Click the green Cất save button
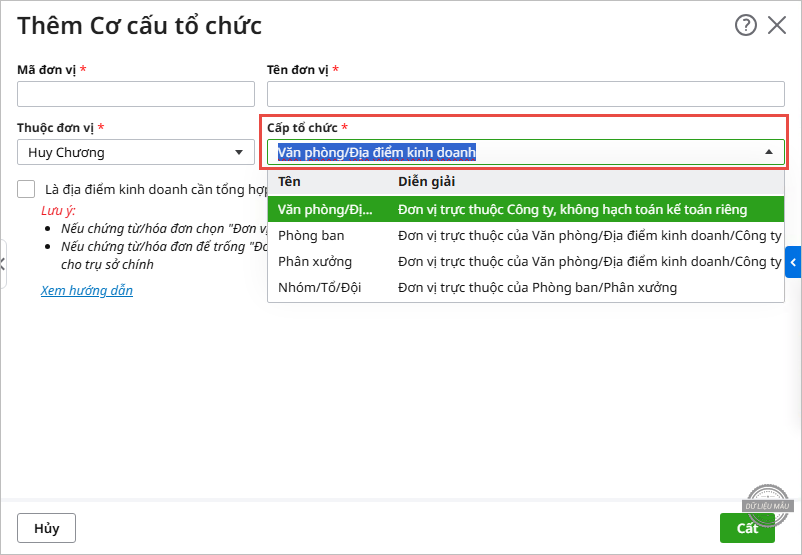 747,528
